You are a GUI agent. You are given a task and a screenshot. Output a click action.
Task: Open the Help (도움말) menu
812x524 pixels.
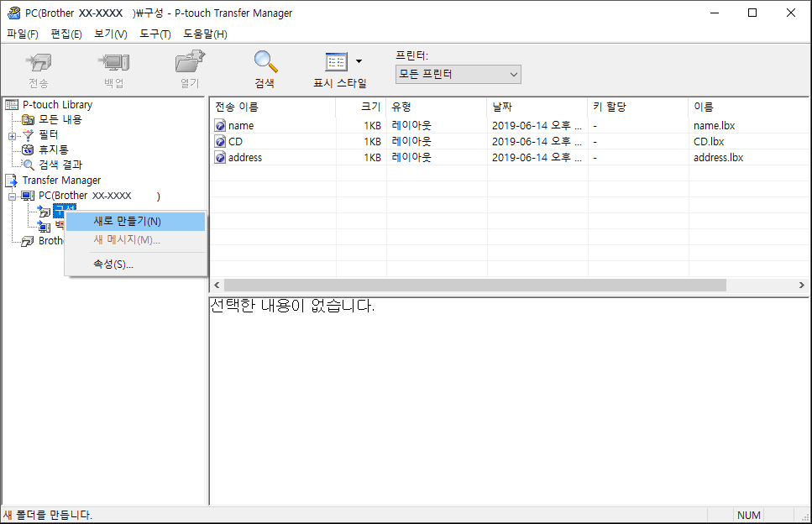(x=205, y=34)
